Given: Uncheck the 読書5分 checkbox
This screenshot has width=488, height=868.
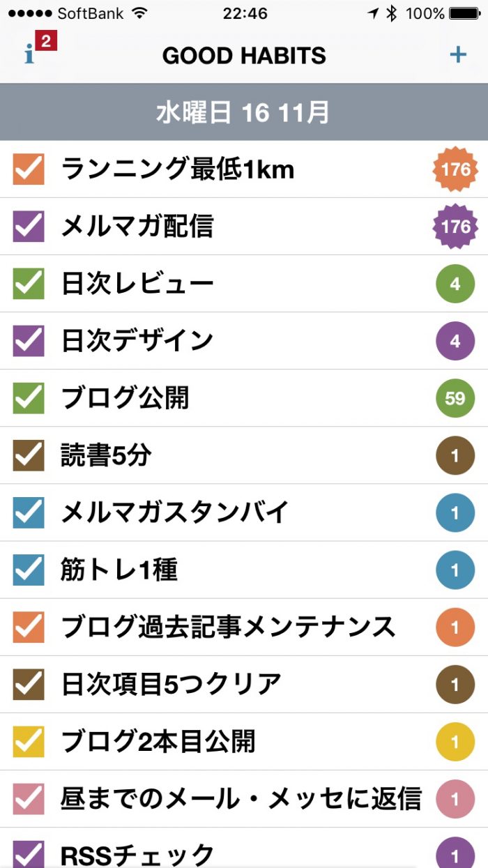Looking at the screenshot, I should 29,455.
